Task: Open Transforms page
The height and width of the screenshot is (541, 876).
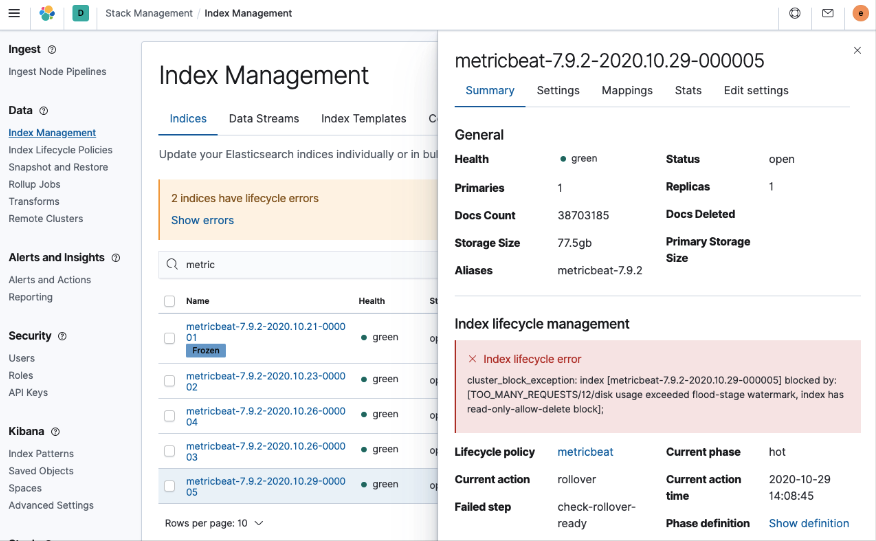Action: (34, 202)
